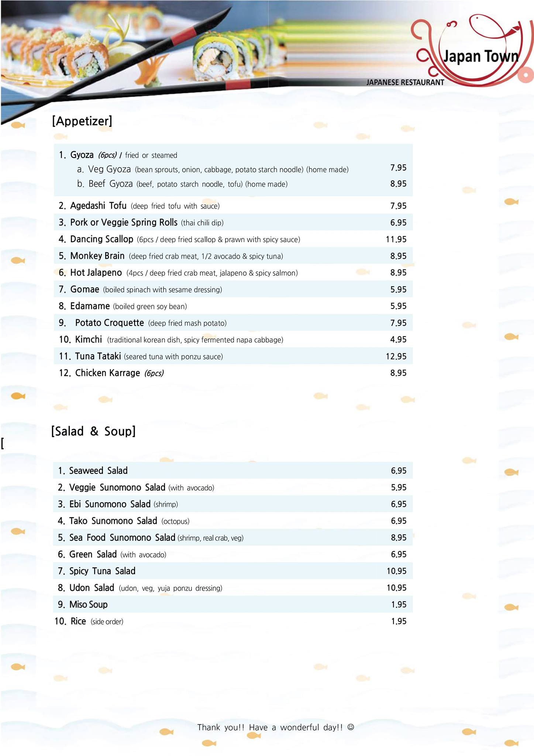Click the Tuna Tataki price 12.95
Screen dimensions: 534x756
tap(396, 356)
